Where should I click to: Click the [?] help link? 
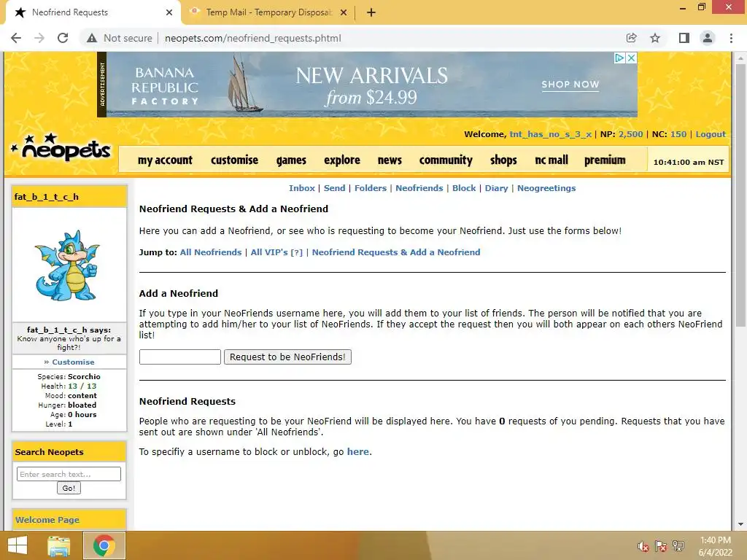[x=297, y=253]
